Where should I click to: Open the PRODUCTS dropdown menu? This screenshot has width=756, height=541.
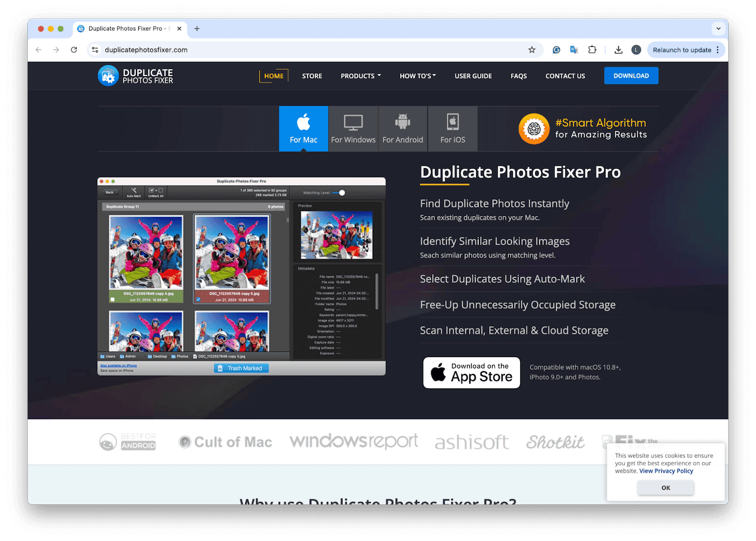pos(360,76)
